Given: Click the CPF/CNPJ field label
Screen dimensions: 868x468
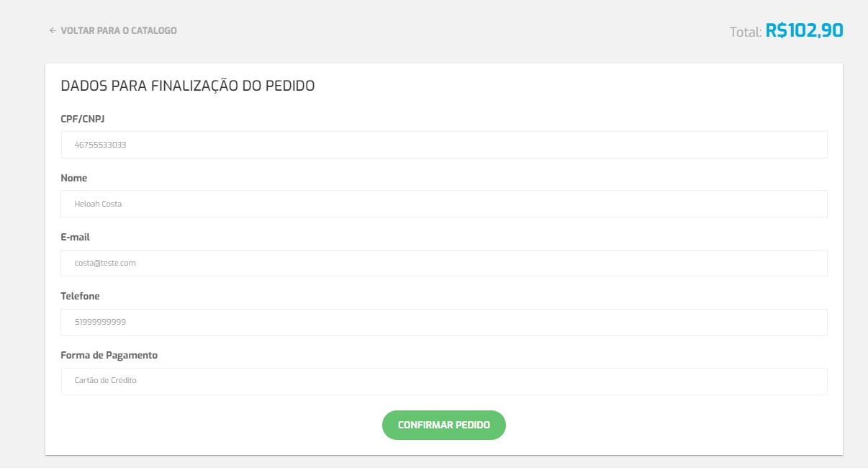Looking at the screenshot, I should pyautogui.click(x=83, y=119).
